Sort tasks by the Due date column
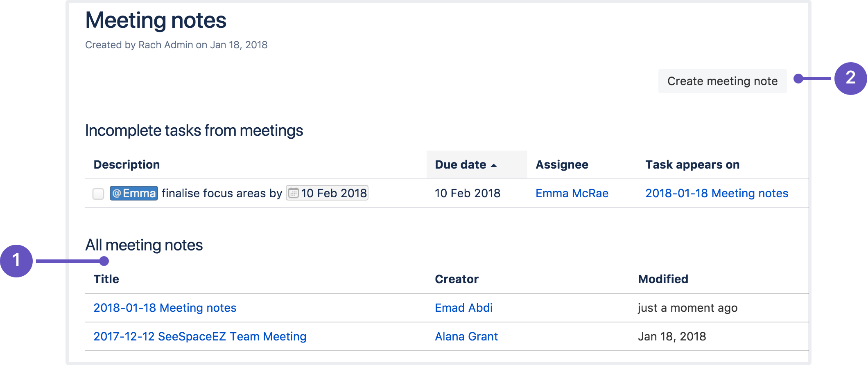The width and height of the screenshot is (868, 365). (460, 164)
